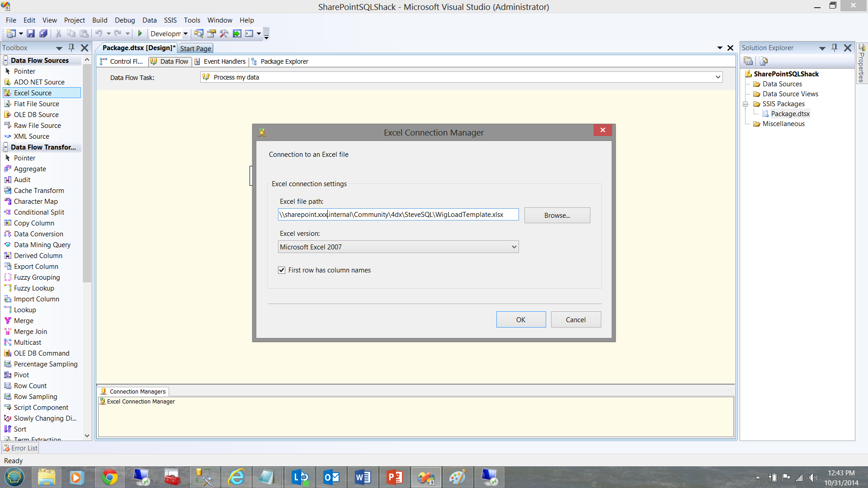This screenshot has width=868, height=488.
Task: Open the Data Flow Task dropdown
Action: point(717,77)
